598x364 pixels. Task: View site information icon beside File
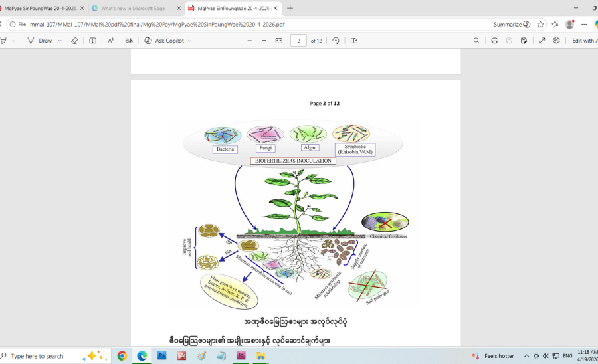13,25
